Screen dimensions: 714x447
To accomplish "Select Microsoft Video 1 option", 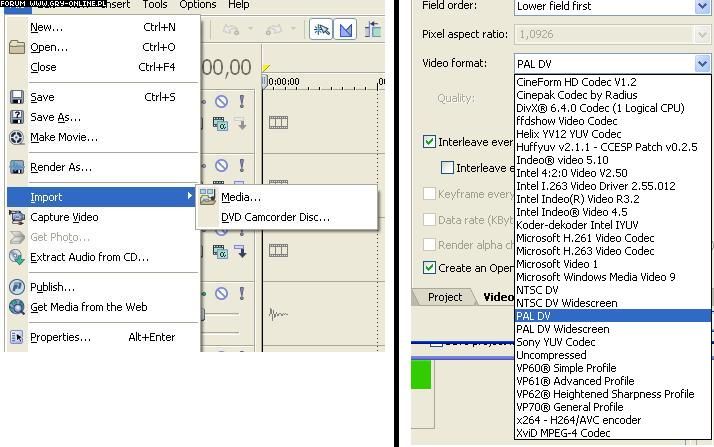I will tap(612, 264).
